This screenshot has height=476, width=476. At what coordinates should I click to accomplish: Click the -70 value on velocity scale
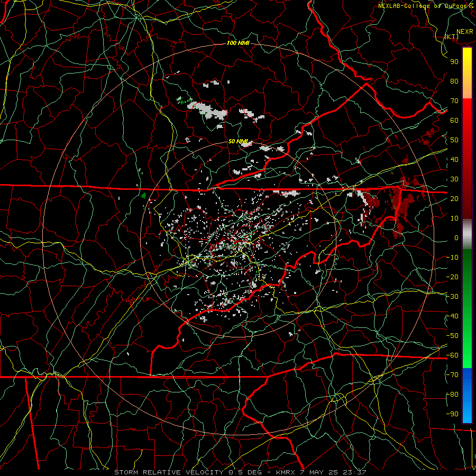(452, 375)
